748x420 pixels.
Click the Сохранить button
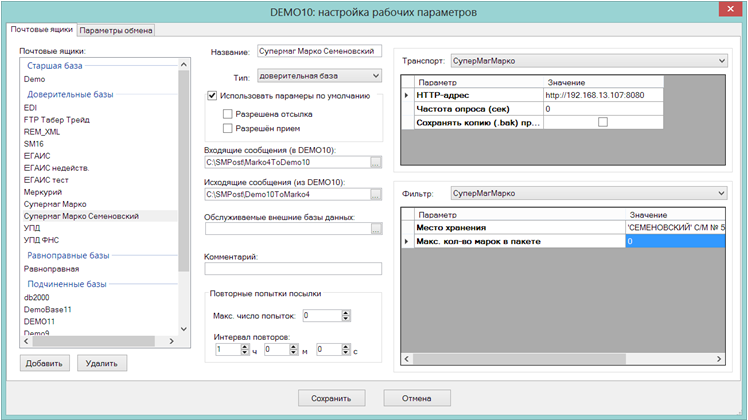332,398
